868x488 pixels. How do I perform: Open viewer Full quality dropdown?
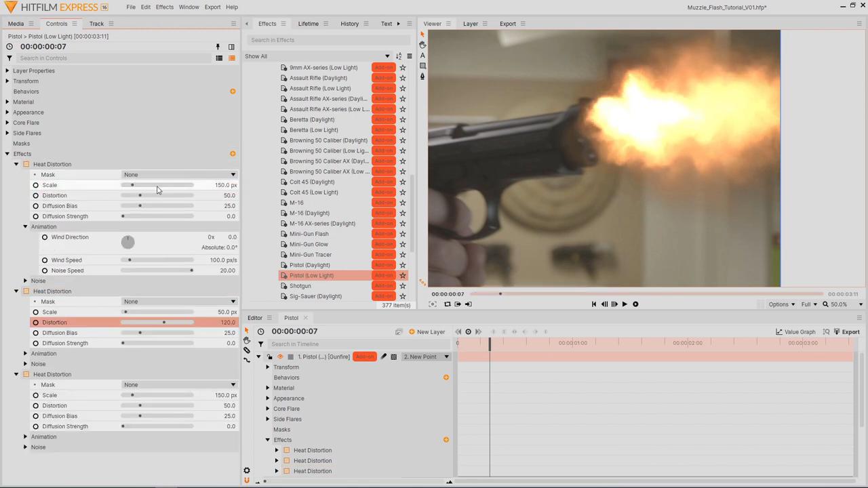(810, 304)
